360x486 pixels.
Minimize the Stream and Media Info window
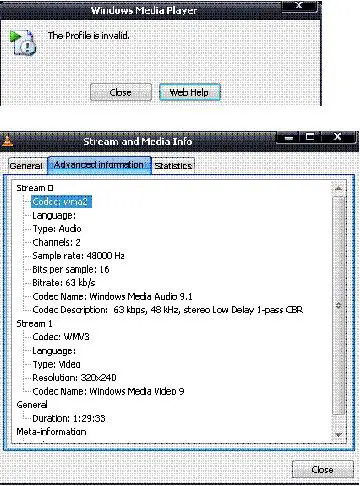click(288, 137)
